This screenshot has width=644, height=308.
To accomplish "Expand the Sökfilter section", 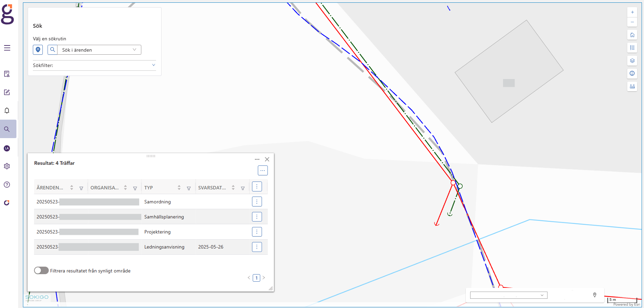I will click(x=153, y=65).
